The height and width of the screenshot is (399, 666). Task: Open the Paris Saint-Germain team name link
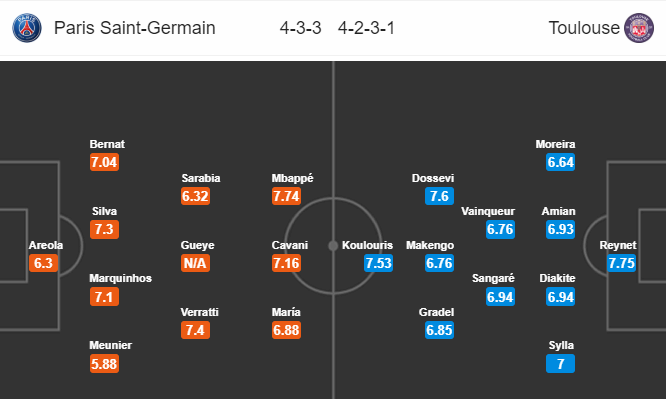[135, 28]
